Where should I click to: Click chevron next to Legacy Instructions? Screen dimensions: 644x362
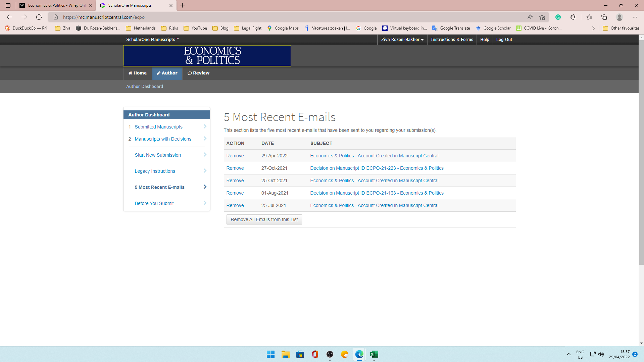click(205, 171)
